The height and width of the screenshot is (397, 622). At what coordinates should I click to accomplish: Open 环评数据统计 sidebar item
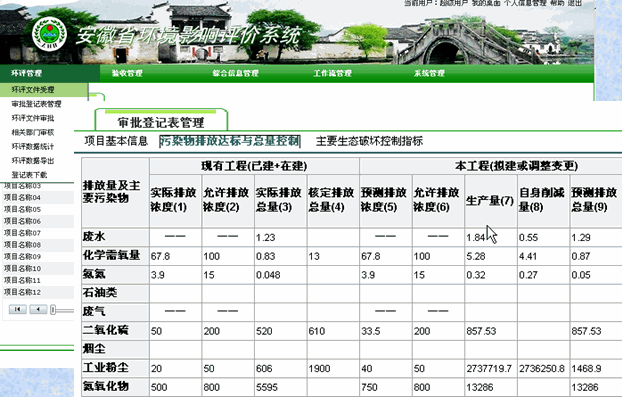point(33,146)
